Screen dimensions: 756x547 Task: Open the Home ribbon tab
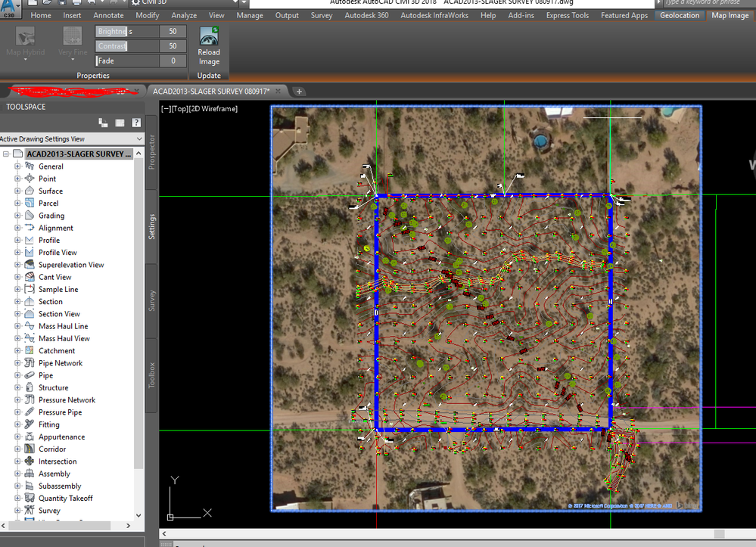click(41, 15)
